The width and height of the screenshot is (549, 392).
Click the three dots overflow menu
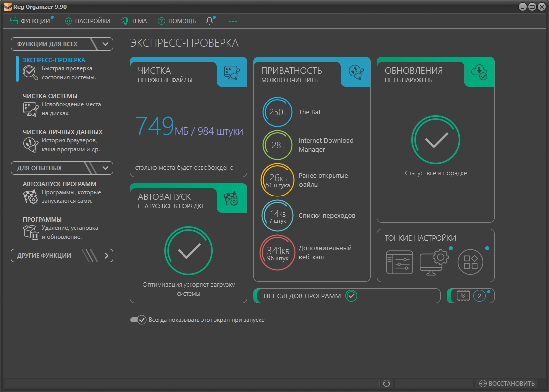tap(233, 21)
